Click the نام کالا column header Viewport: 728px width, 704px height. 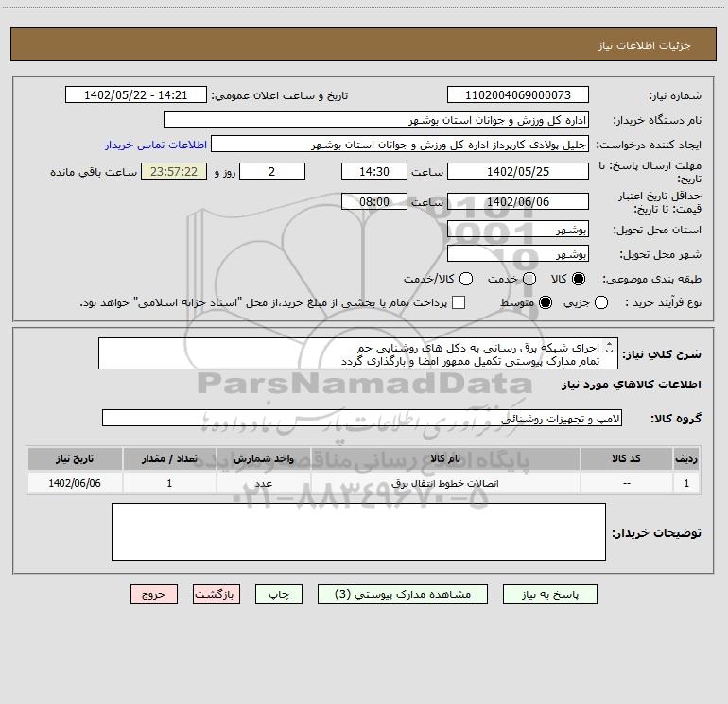point(444,458)
